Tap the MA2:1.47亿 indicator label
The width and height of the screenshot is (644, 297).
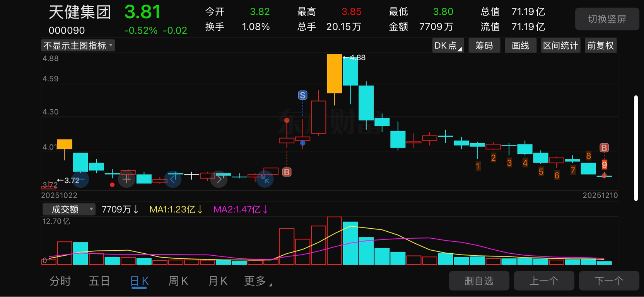pos(241,209)
